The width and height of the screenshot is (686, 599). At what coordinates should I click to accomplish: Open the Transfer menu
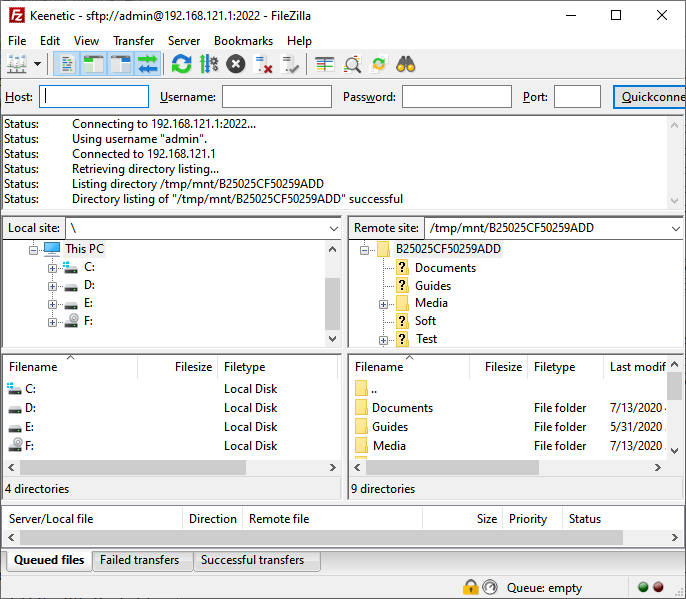(x=133, y=41)
